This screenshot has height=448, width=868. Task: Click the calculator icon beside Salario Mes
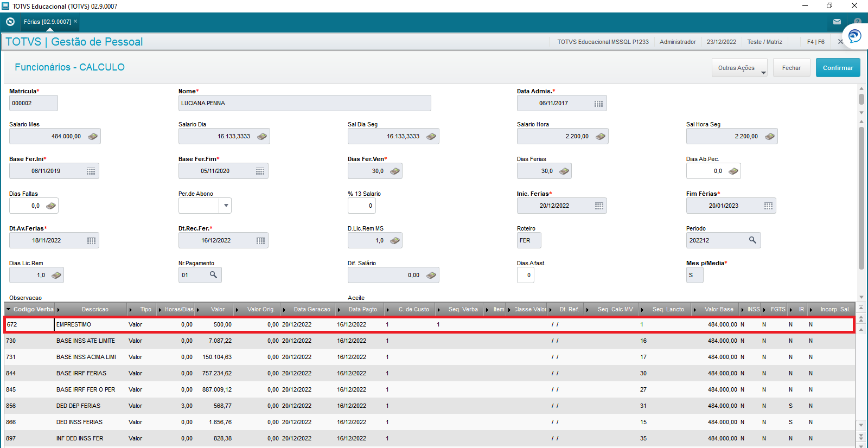coord(93,136)
